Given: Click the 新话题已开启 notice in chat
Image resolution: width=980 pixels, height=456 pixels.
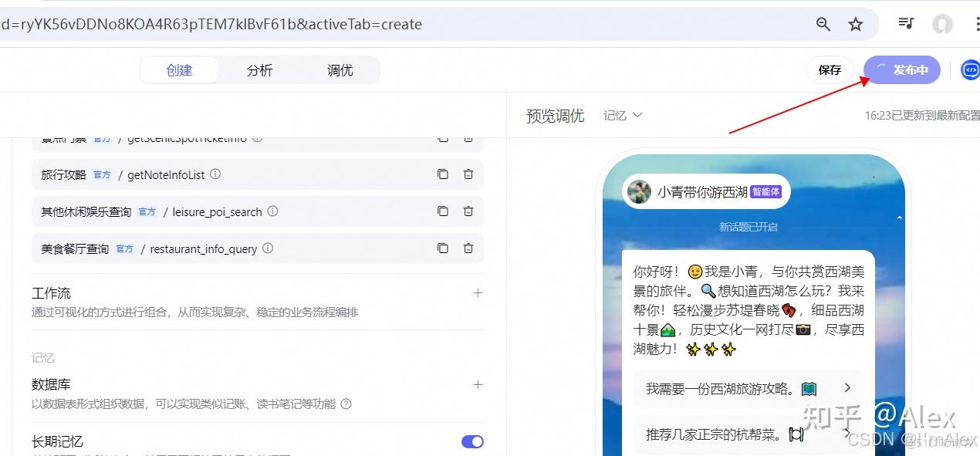Looking at the screenshot, I should pyautogui.click(x=748, y=227).
